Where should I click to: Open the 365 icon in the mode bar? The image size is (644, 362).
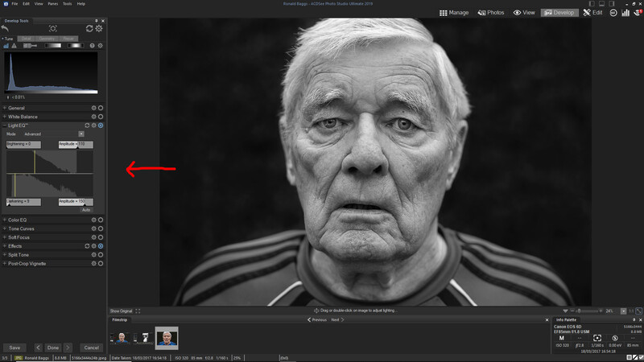[613, 13]
